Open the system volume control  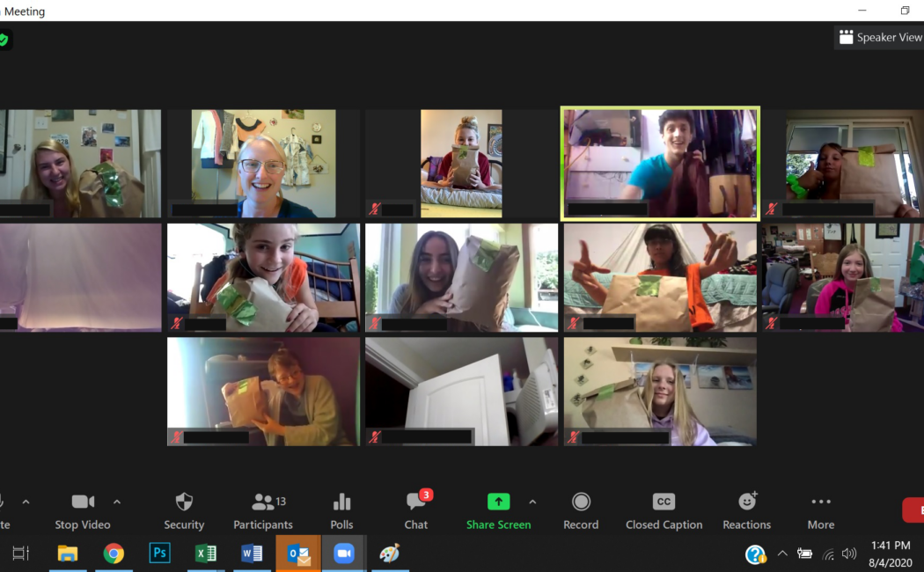[x=849, y=554]
